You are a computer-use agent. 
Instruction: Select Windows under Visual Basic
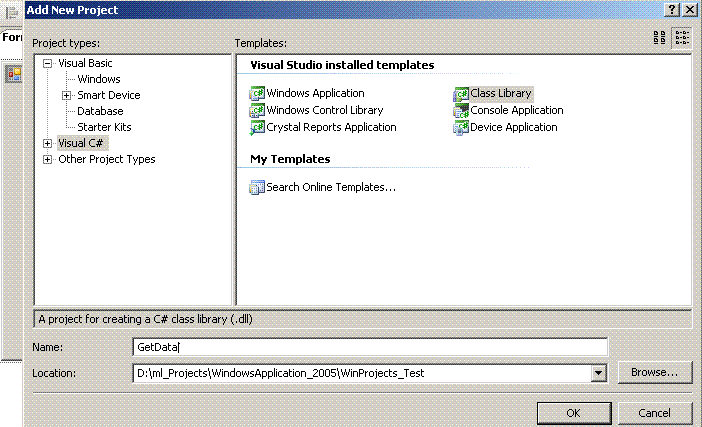tap(99, 79)
